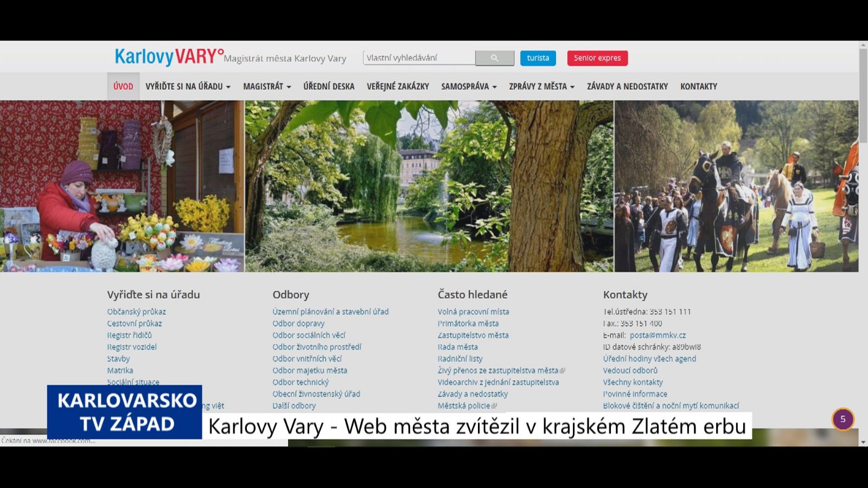Open the Matrika link
Viewport: 868px width, 488px height.
coord(120,370)
